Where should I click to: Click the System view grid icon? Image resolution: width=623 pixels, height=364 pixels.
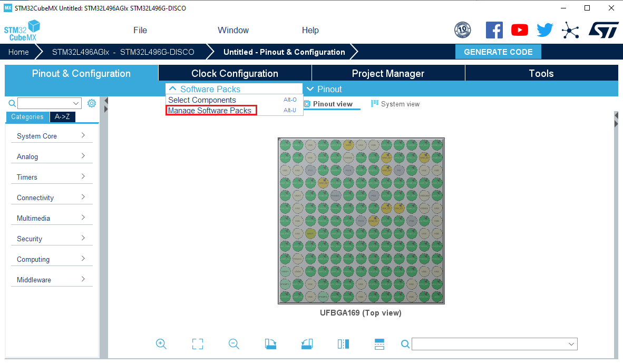click(x=375, y=104)
